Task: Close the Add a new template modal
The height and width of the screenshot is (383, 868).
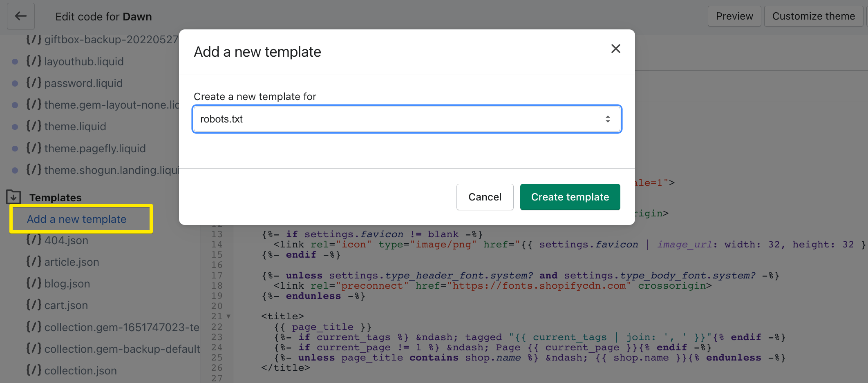Action: 616,49
